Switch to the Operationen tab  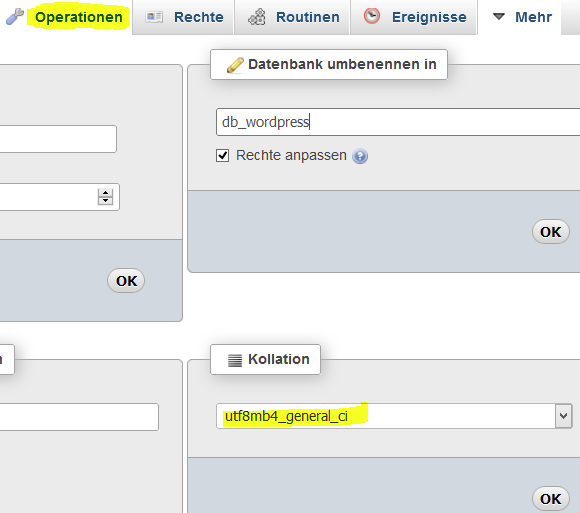point(78,17)
